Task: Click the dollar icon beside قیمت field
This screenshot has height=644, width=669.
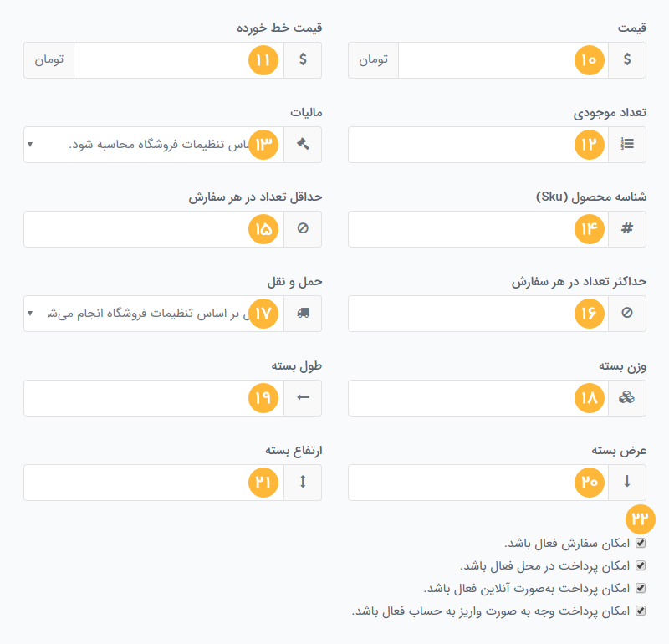Action: coord(627,60)
